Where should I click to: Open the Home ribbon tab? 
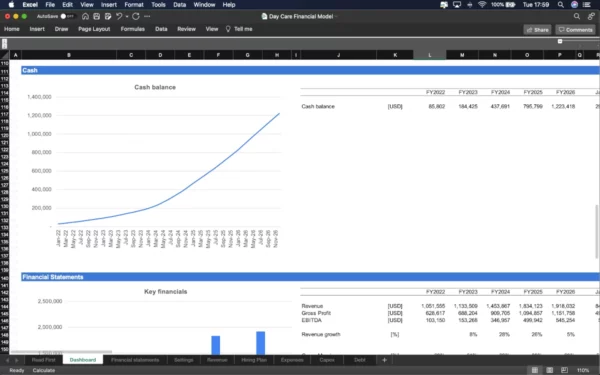(12, 29)
